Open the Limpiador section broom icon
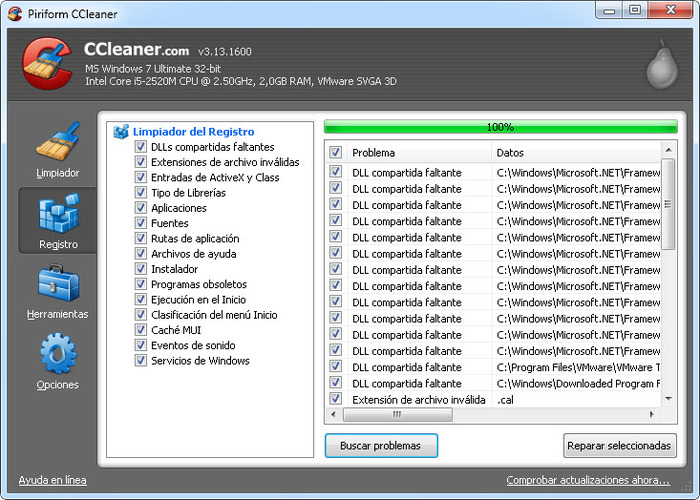Viewport: 700px width, 500px height. click(57, 141)
